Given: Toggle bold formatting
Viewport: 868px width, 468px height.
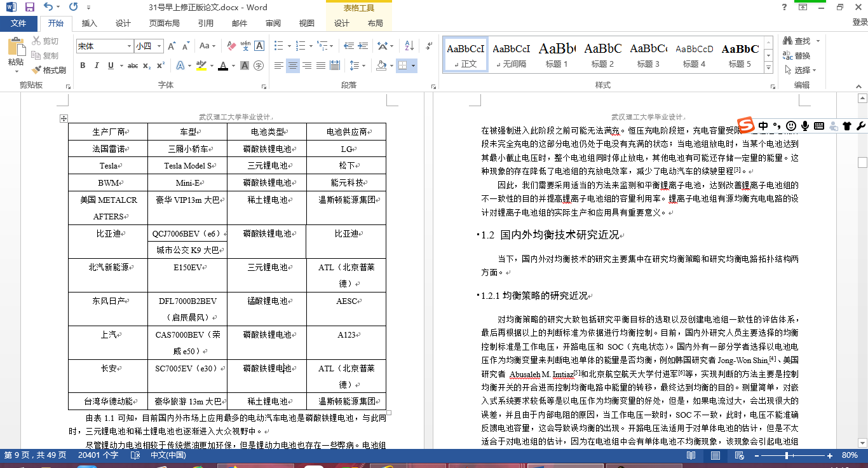Looking at the screenshot, I should click(83, 65).
